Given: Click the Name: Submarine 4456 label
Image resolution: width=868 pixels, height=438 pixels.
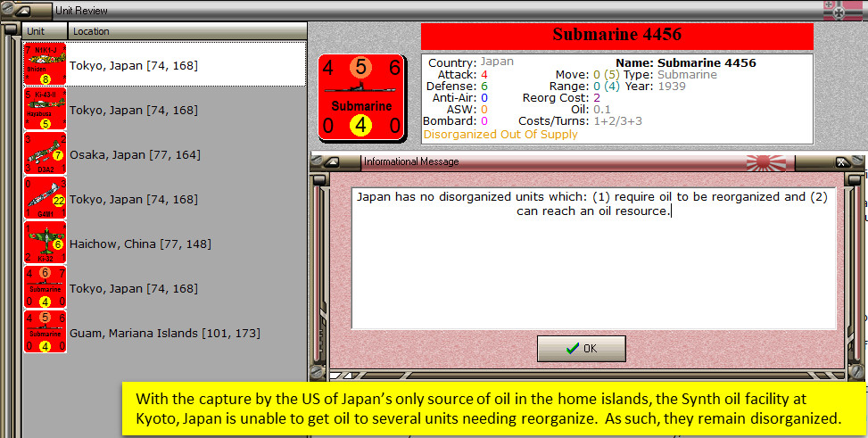Looking at the screenshot, I should [686, 63].
